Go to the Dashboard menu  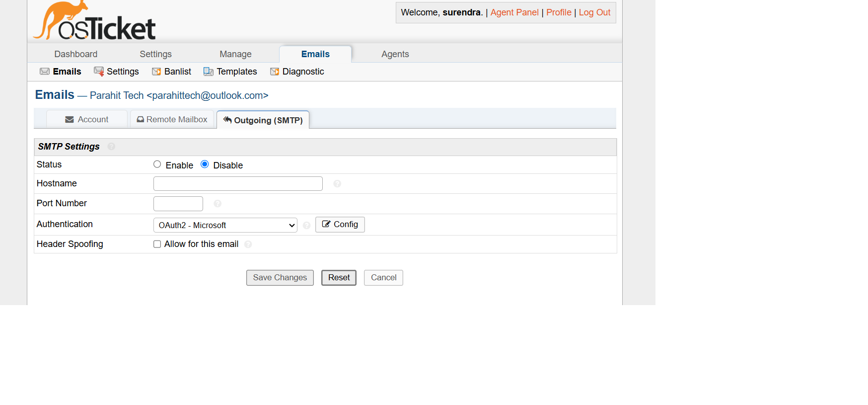[76, 54]
